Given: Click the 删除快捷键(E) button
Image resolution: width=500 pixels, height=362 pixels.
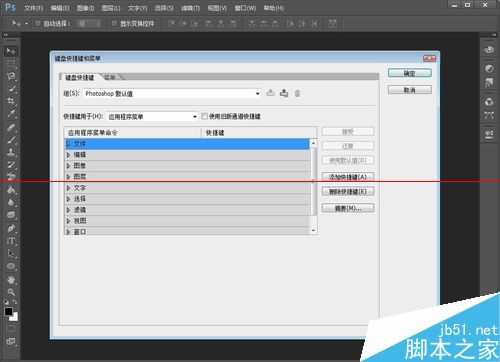Looking at the screenshot, I should [348, 192].
